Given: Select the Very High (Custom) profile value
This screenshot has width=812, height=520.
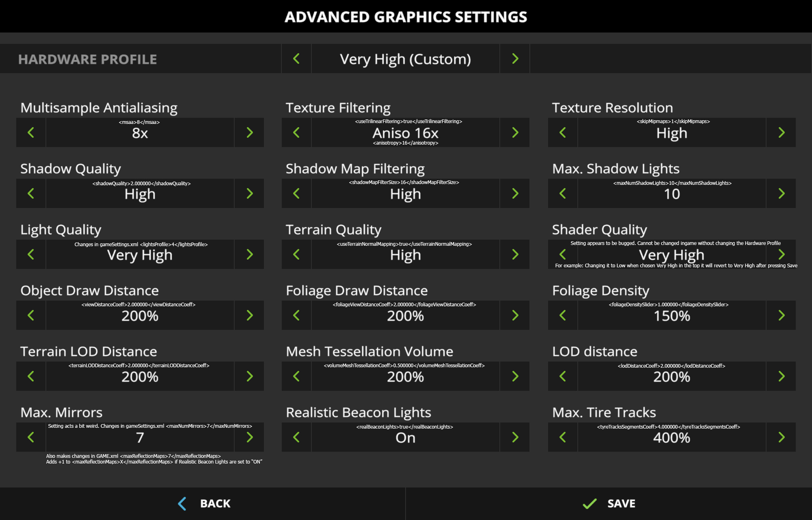Looking at the screenshot, I should (406, 58).
